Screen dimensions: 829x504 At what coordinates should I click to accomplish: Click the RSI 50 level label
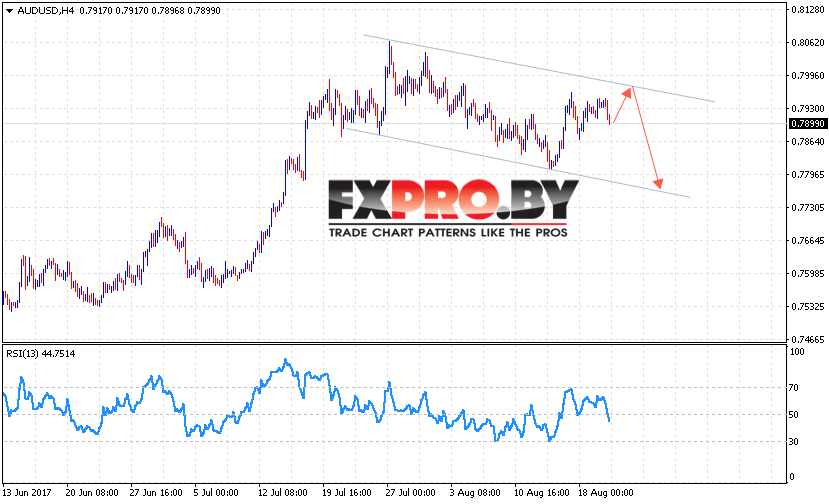794,415
